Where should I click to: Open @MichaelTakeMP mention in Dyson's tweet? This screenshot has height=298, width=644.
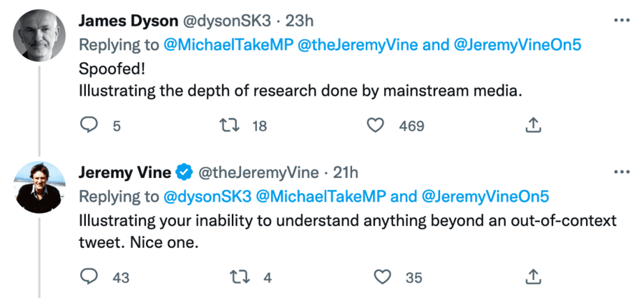(227, 45)
